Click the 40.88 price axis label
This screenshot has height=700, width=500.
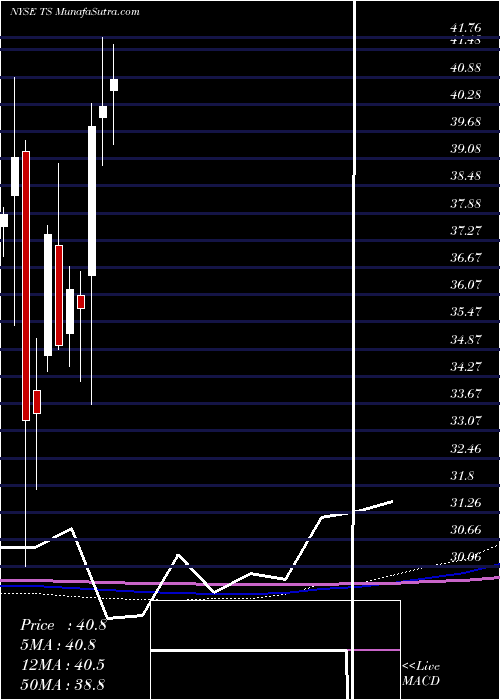466,68
